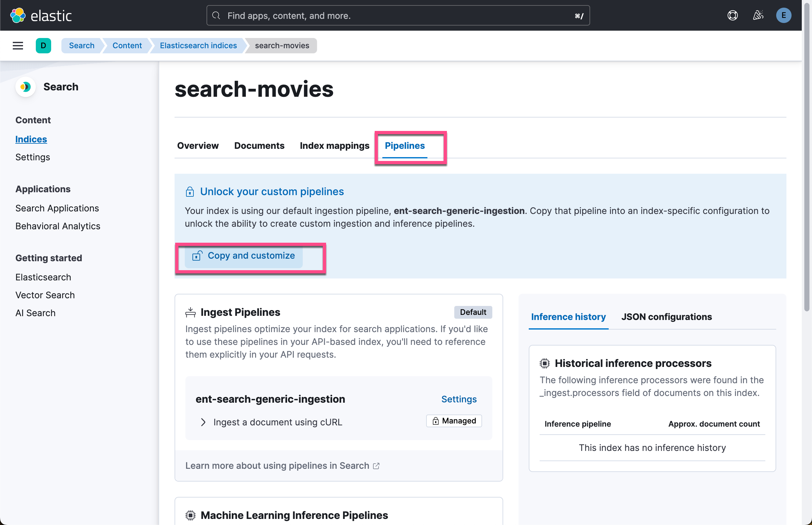This screenshot has height=525, width=812.
Task: Click the Default badge on Ingest Pipelines
Action: coord(473,312)
